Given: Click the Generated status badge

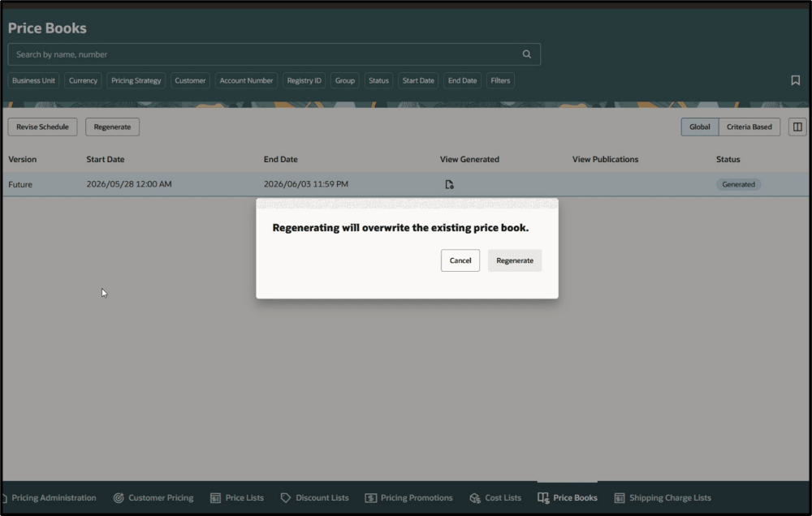Looking at the screenshot, I should click(x=738, y=184).
